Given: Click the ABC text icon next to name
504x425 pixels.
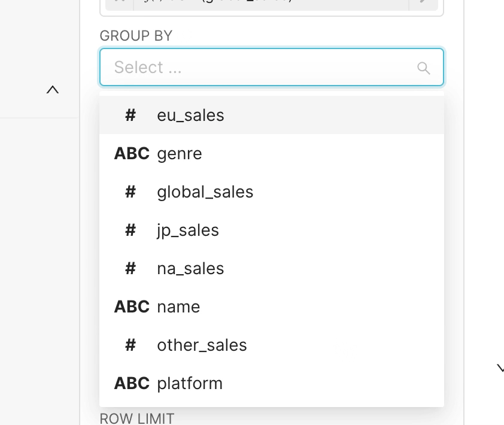Looking at the screenshot, I should tap(132, 306).
